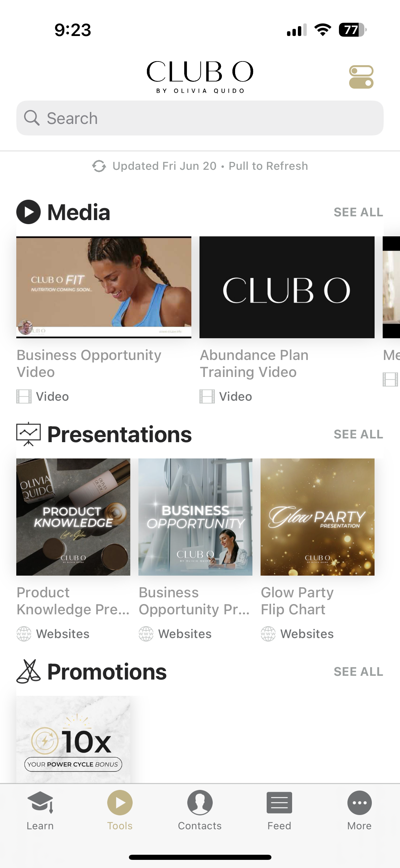Screen dimensions: 400x868
Task: Tap the Media play circle icon
Action: click(x=28, y=212)
